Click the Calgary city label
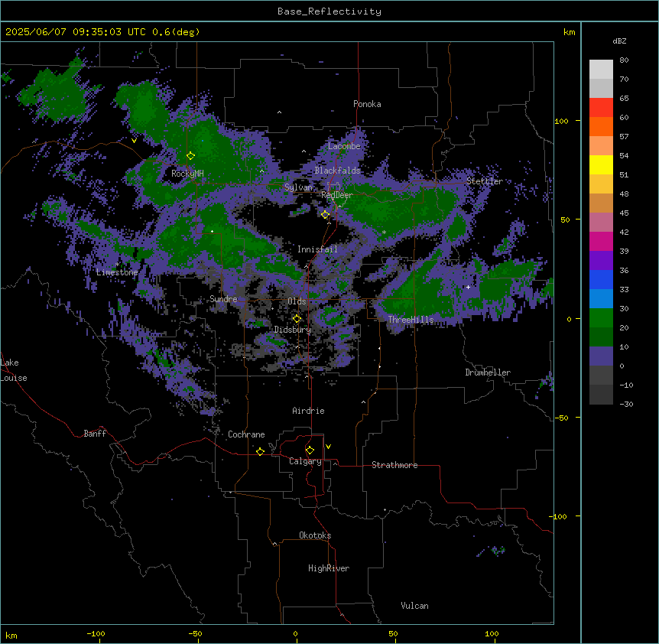The width and height of the screenshot is (659, 644). click(x=305, y=461)
